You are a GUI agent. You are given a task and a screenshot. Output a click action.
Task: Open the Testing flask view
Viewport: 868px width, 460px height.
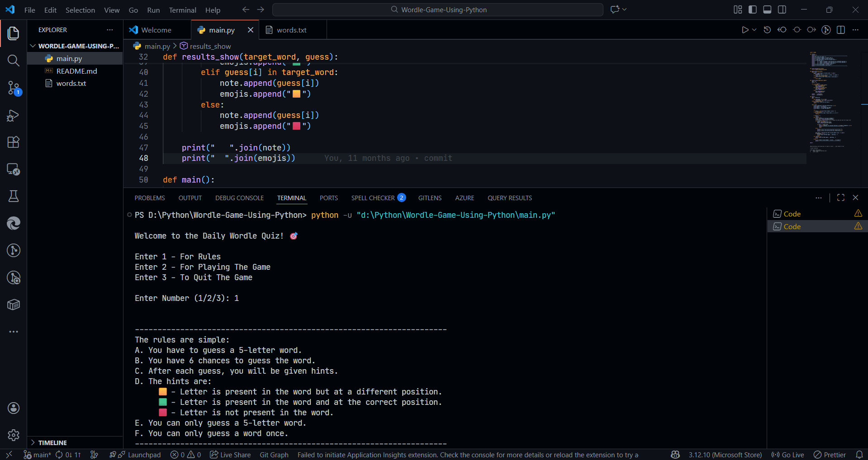[13, 196]
